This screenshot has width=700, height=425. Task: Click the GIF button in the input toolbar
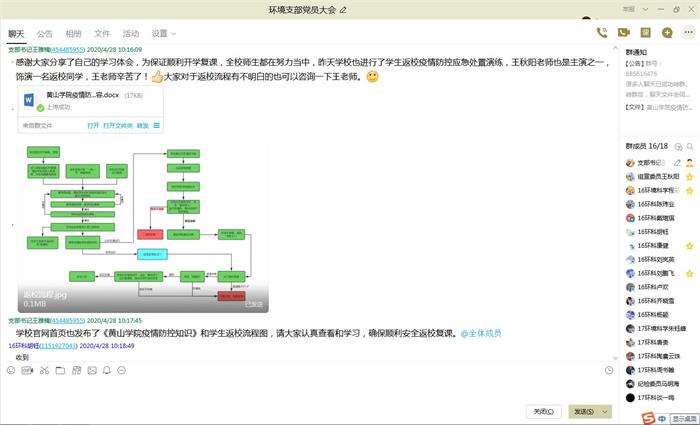click(27, 370)
